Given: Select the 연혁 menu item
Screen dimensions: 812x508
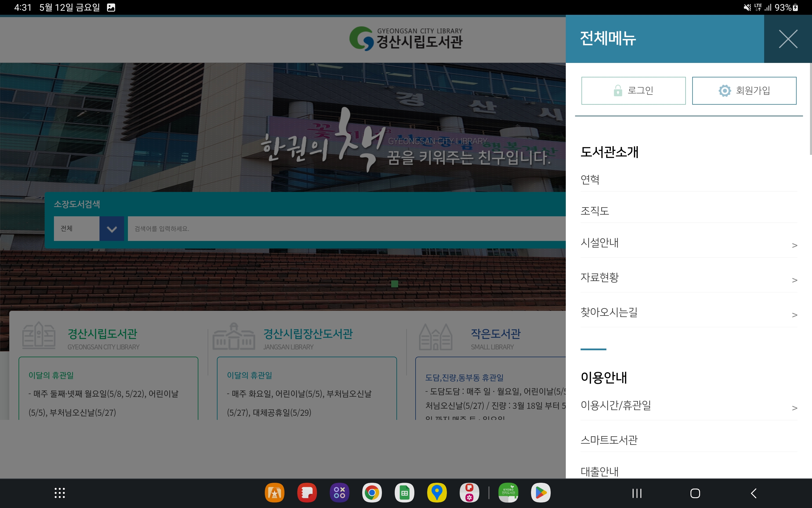Looking at the screenshot, I should point(590,179).
